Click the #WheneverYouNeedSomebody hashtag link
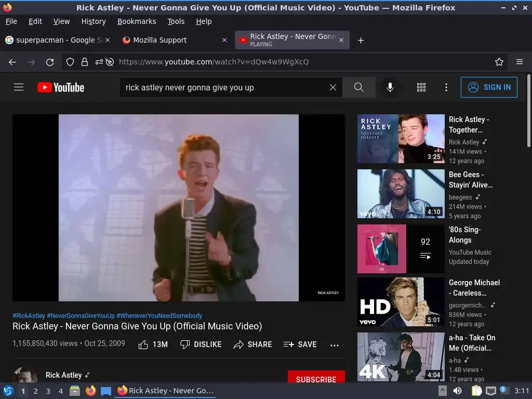 (159, 315)
